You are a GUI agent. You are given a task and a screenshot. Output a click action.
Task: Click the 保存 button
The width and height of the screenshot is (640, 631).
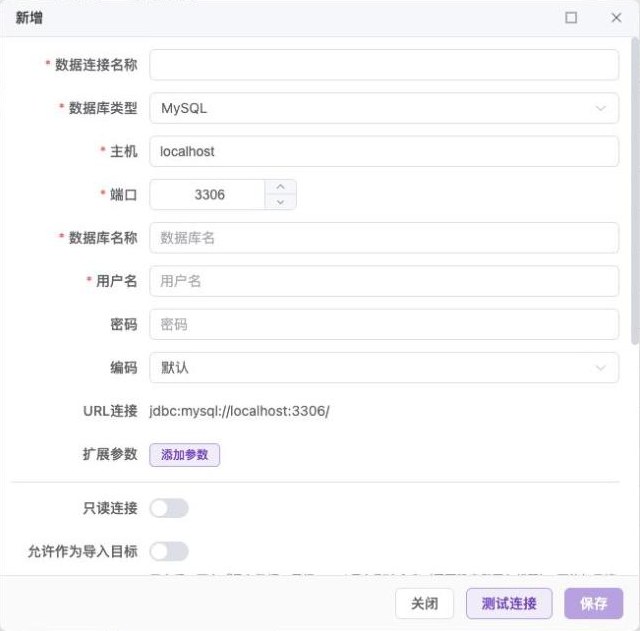(x=593, y=603)
